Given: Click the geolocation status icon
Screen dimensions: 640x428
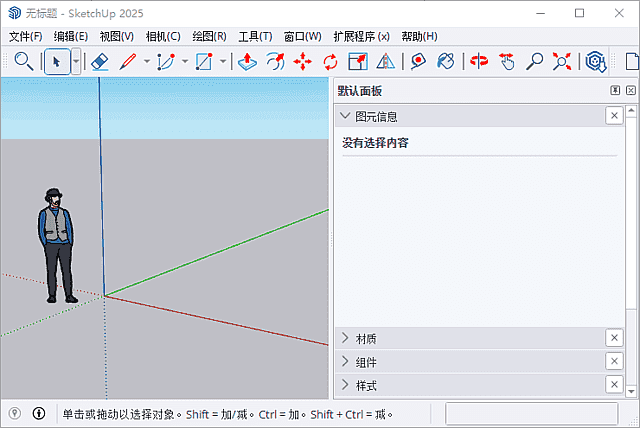Looking at the screenshot, I should 16,413.
